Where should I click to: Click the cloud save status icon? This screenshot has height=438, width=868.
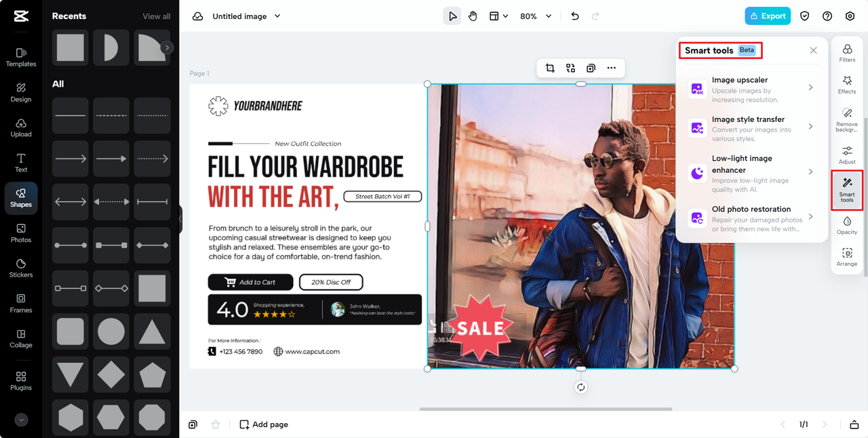click(x=197, y=16)
